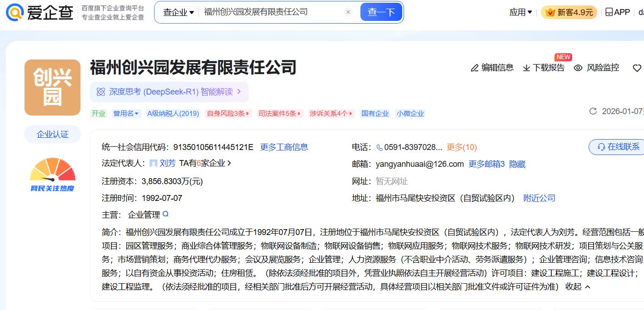Click the download report icon
644x310 pixels.
[526, 68]
